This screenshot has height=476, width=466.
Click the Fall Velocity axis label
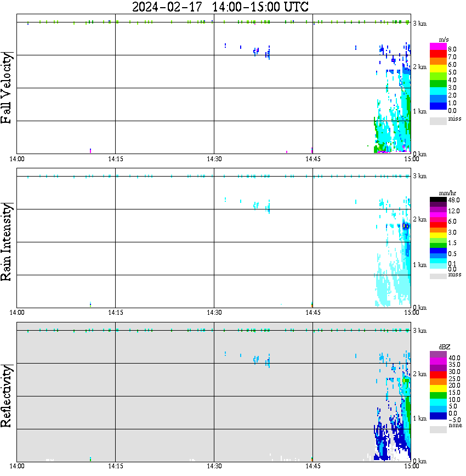pos(6,88)
